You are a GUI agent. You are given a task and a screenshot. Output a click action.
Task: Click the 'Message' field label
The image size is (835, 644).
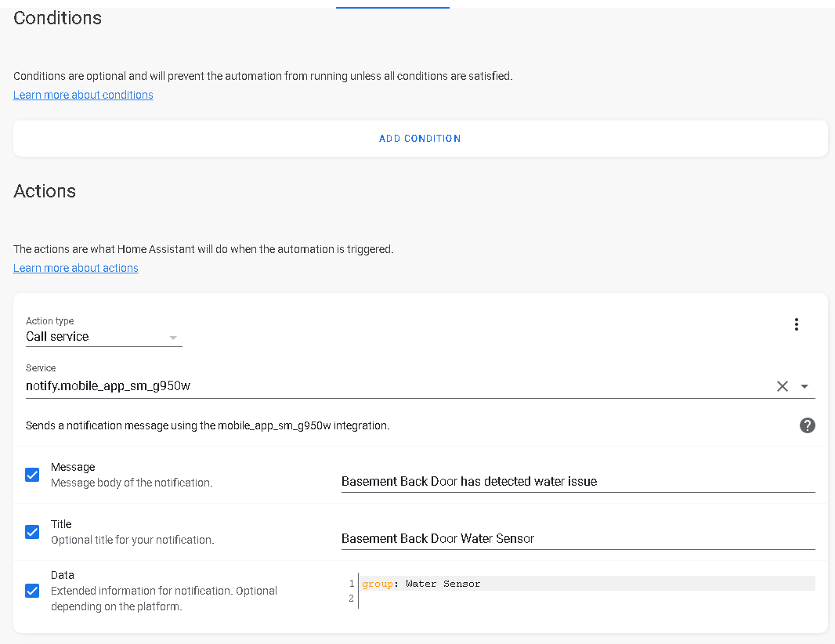(73, 467)
